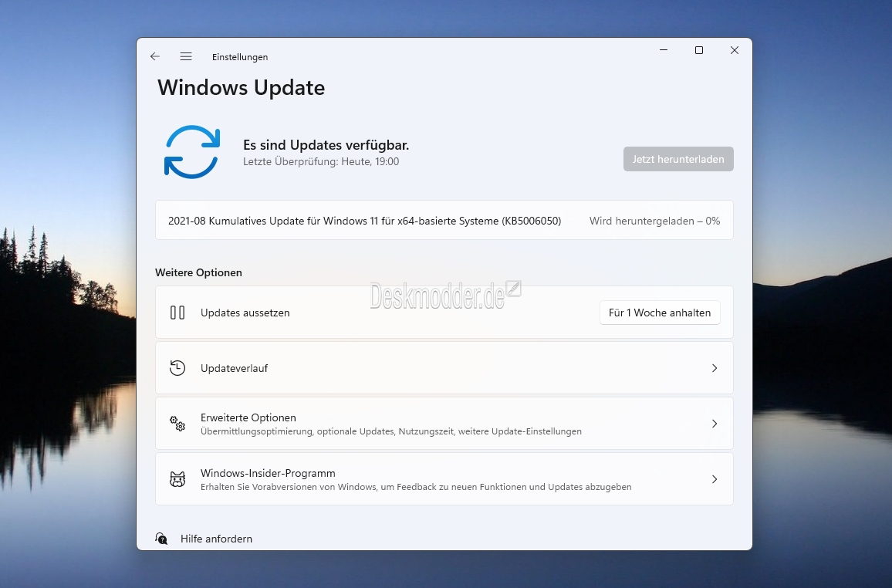Click the Updateverlauf history clock icon

(x=177, y=368)
